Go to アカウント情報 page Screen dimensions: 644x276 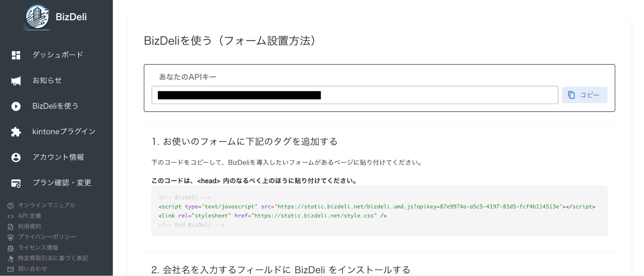[58, 157]
